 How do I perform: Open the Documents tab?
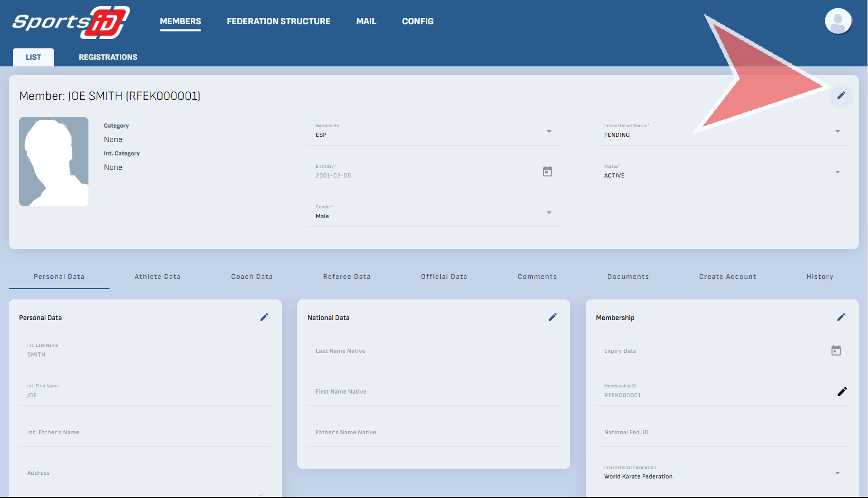point(628,277)
